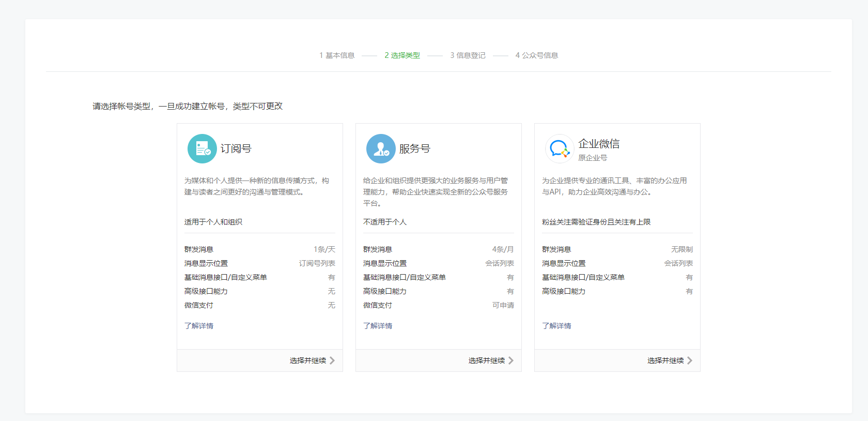Image resolution: width=868 pixels, height=421 pixels.
Task: Jump to step 3 信息登记
Action: (x=468, y=55)
